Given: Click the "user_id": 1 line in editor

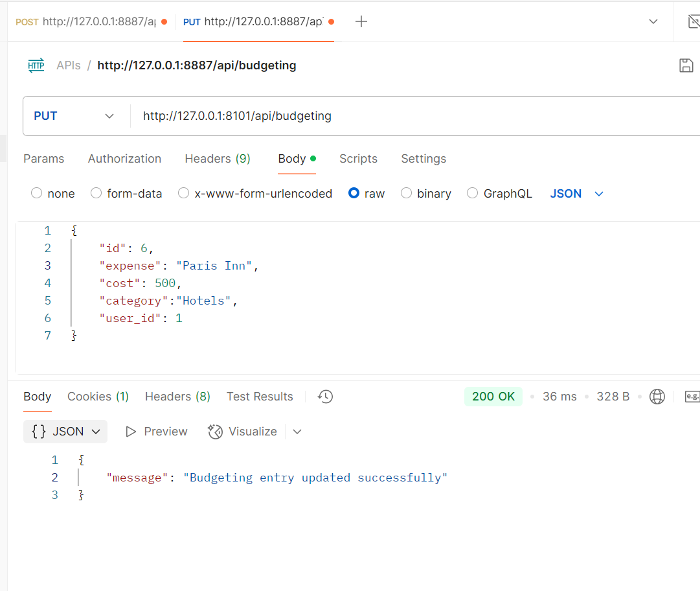Looking at the screenshot, I should click(141, 318).
